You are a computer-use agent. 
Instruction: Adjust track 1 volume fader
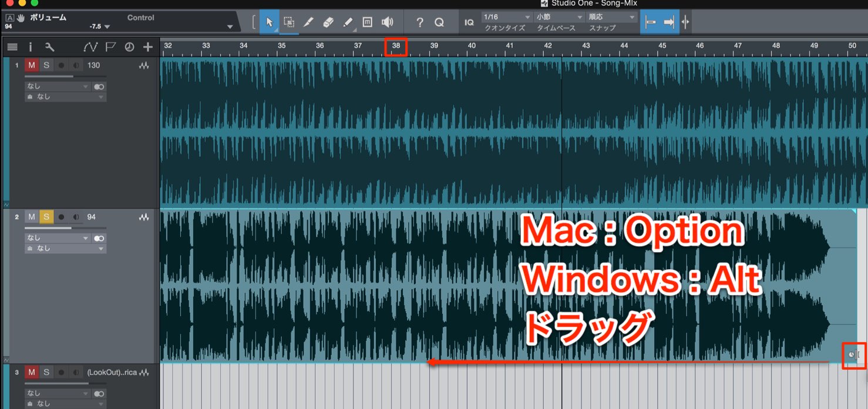65,76
